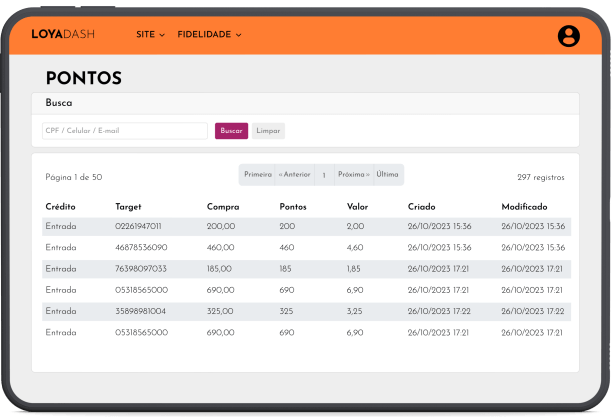Screen dimensions: 612x417
Task: Expand the SITE dropdown menu
Action: [x=150, y=35]
